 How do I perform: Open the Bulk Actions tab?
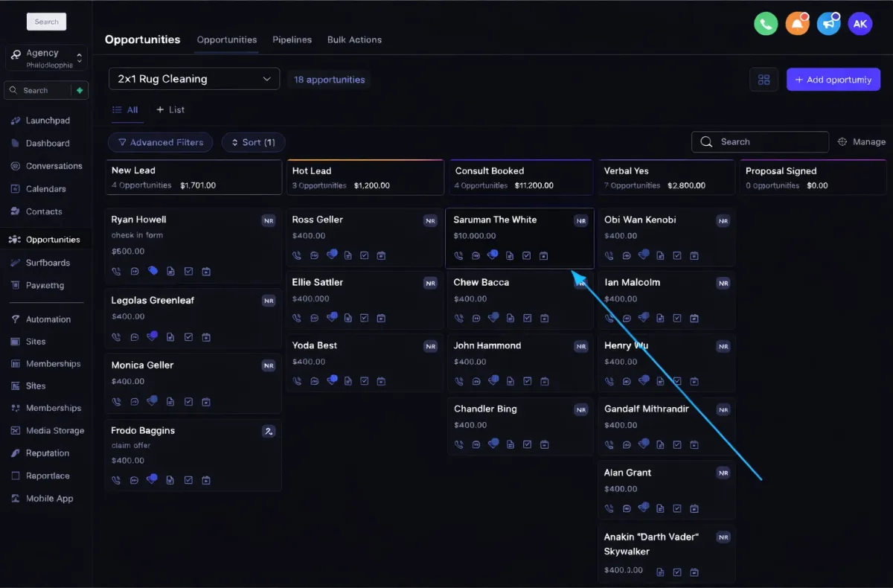(x=354, y=40)
